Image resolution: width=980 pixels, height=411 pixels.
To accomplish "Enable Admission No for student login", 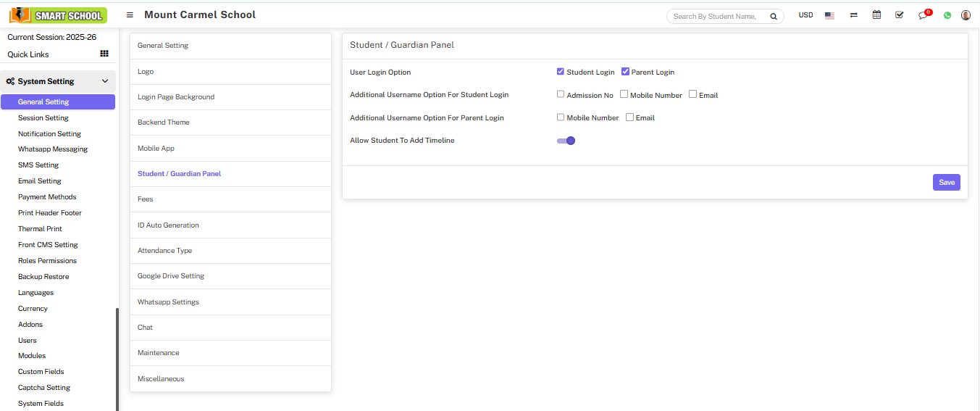I will (561, 94).
